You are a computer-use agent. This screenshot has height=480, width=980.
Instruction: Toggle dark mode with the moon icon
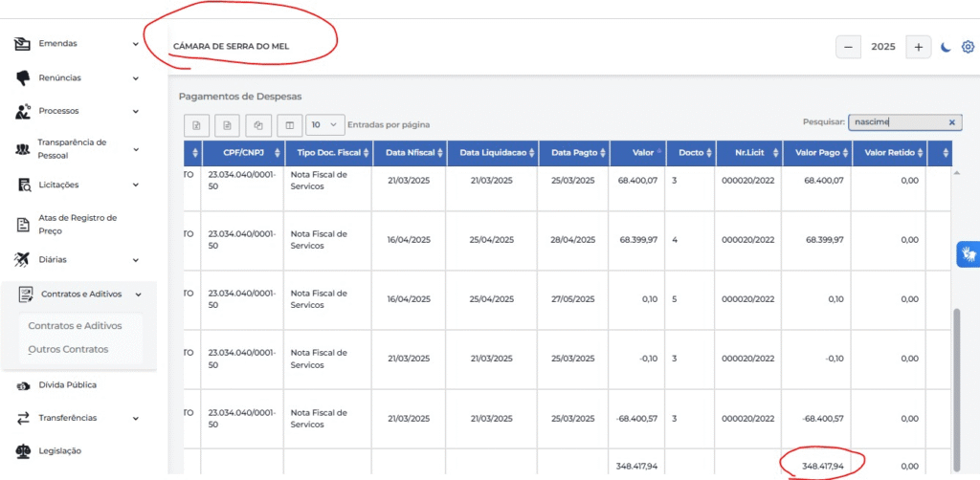pos(947,47)
